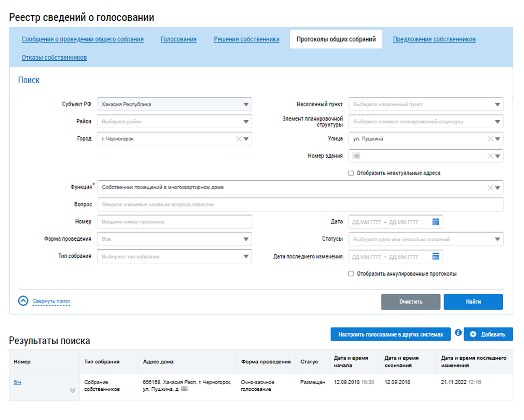Select Протоколы общих собраний tab
Image resolution: width=524 pixels, height=420 pixels.
tap(336, 39)
